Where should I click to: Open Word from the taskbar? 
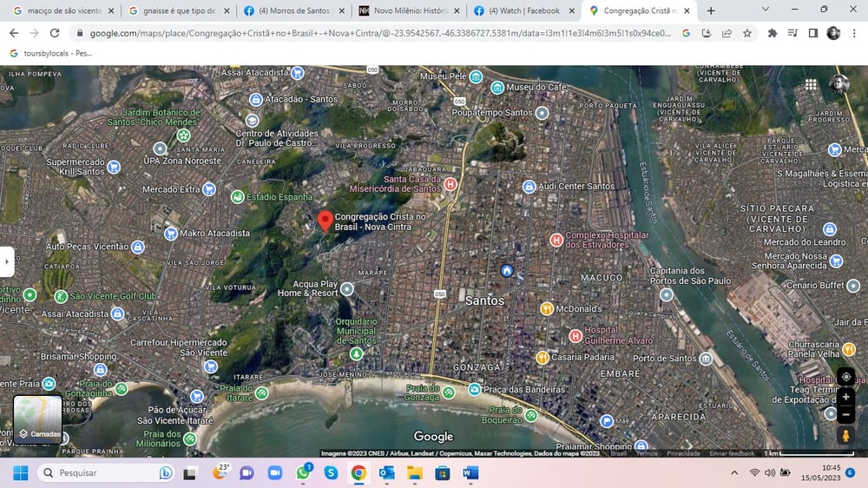pyautogui.click(x=470, y=472)
